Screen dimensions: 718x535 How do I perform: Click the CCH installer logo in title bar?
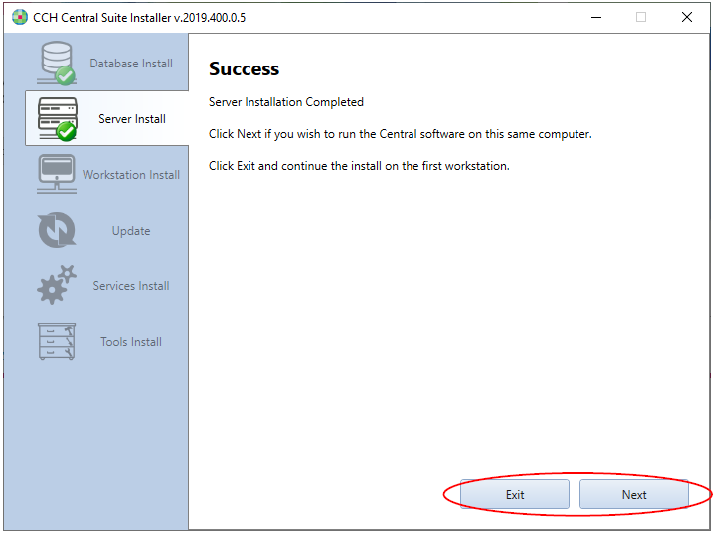pos(20,17)
